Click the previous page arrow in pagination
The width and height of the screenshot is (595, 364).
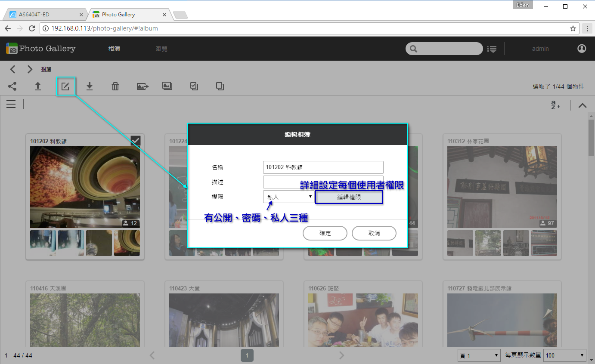[152, 355]
